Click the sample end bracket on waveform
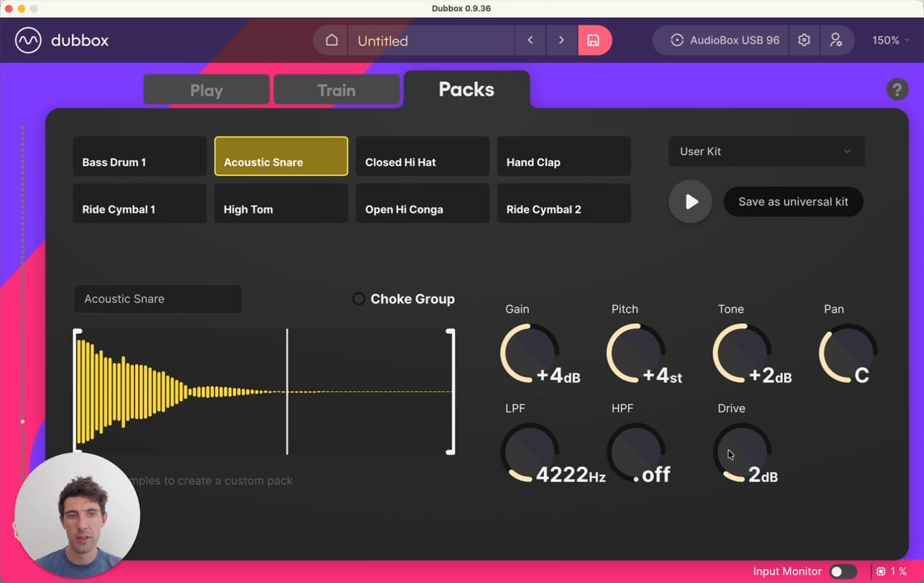 (x=451, y=392)
